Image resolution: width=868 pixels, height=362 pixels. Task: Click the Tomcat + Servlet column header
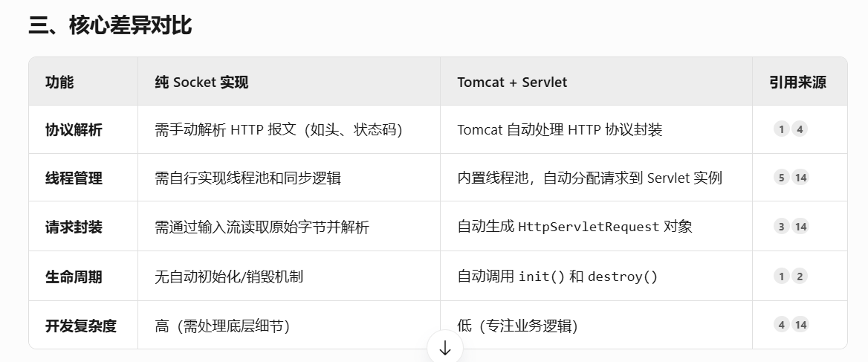click(512, 83)
